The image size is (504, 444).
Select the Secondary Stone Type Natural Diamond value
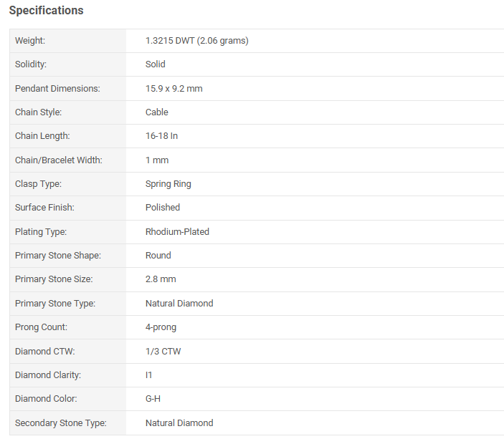(179, 423)
